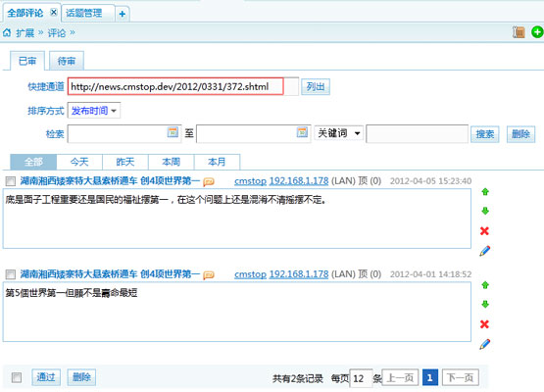Viewport: 544px width, 392px height.
Task: Open dropdown arrow next to the URL field
Action: (291, 86)
